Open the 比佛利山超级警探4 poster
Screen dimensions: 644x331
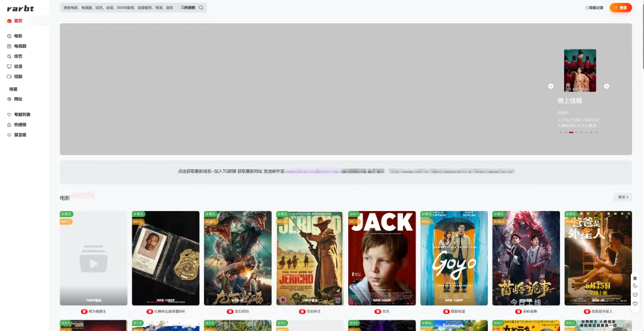pyautogui.click(x=166, y=258)
